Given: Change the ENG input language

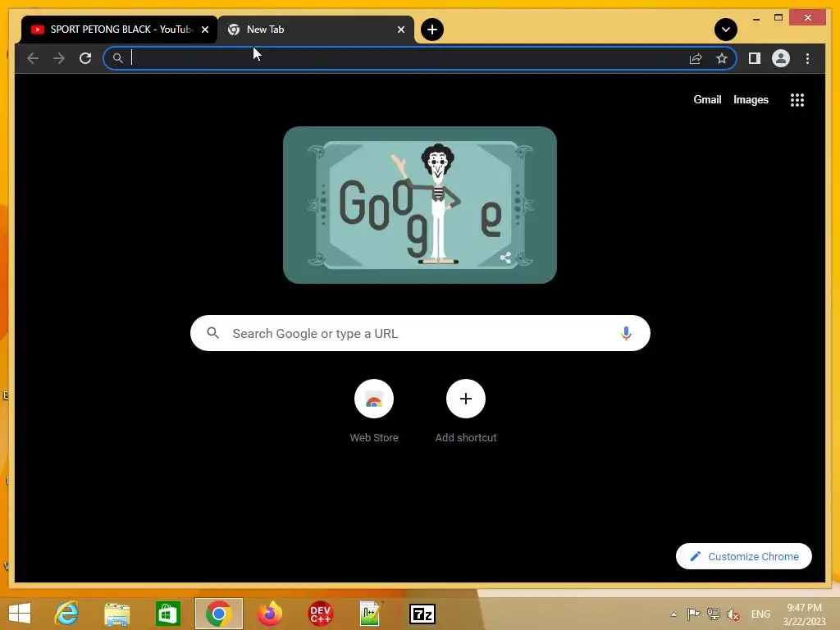Looking at the screenshot, I should coord(760,614).
